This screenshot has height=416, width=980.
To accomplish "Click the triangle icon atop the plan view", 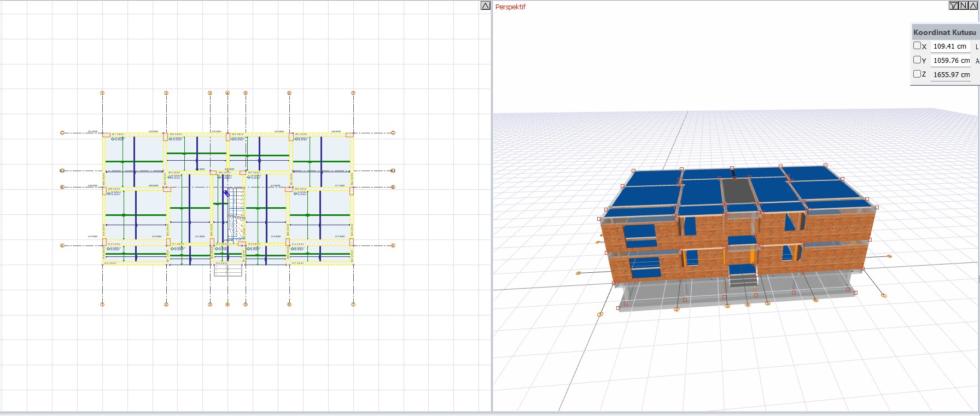I will (485, 5).
